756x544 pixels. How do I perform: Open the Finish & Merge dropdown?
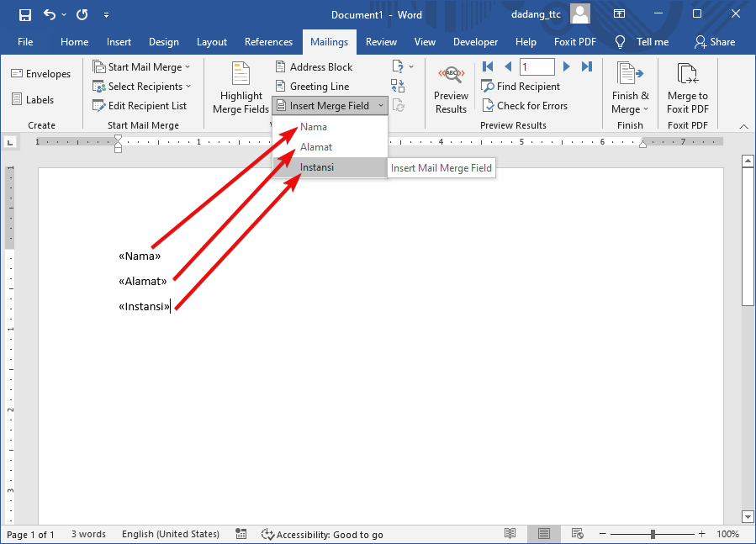click(630, 91)
